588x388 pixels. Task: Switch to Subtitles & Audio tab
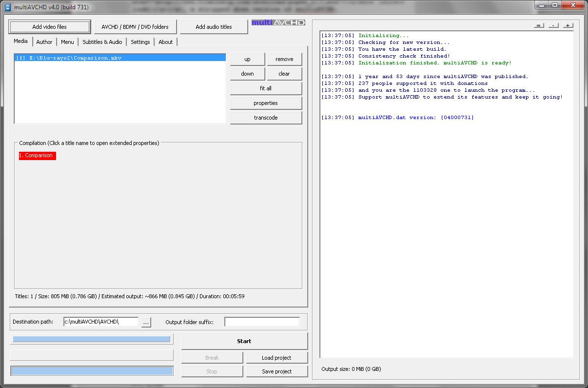102,42
